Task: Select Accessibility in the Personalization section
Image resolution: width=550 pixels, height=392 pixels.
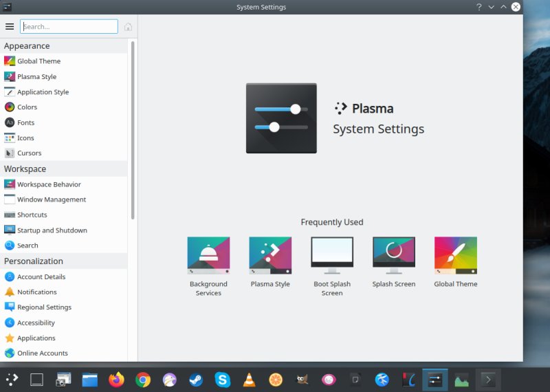Action: point(36,323)
